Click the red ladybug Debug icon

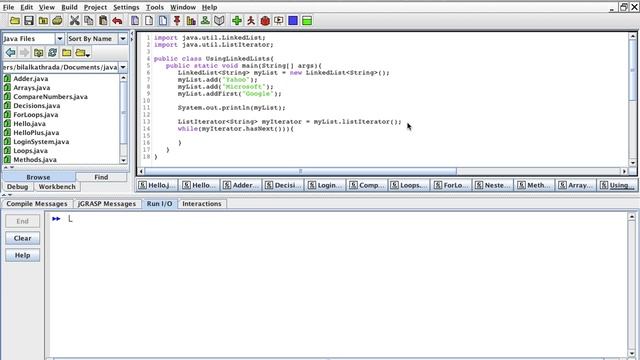pos(265,21)
